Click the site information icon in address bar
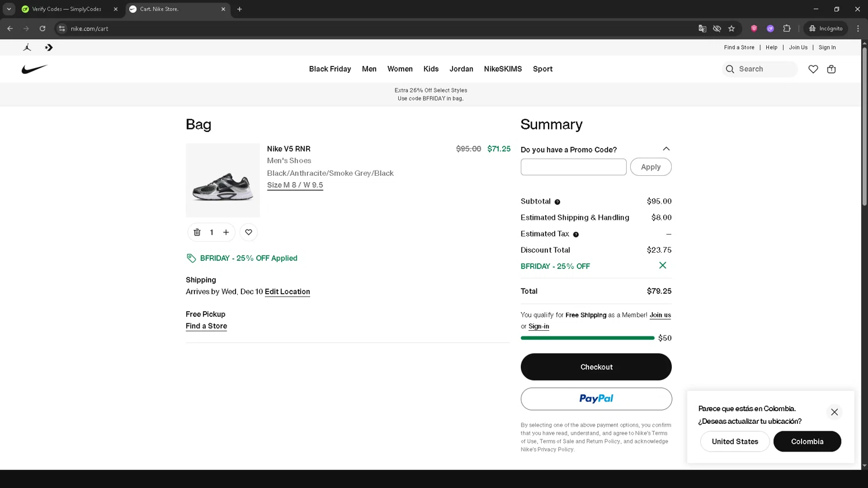Screen dimensions: 868x488 (x=62, y=28)
